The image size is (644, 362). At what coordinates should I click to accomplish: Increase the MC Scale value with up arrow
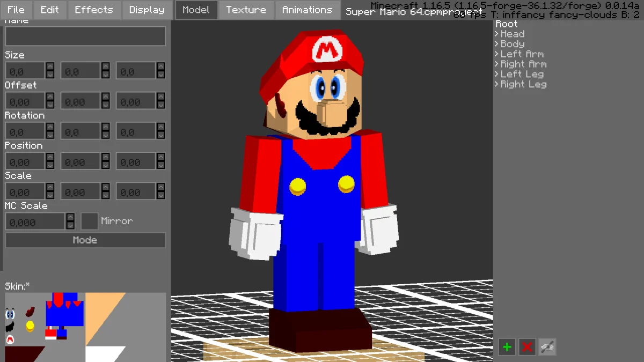(x=70, y=217)
